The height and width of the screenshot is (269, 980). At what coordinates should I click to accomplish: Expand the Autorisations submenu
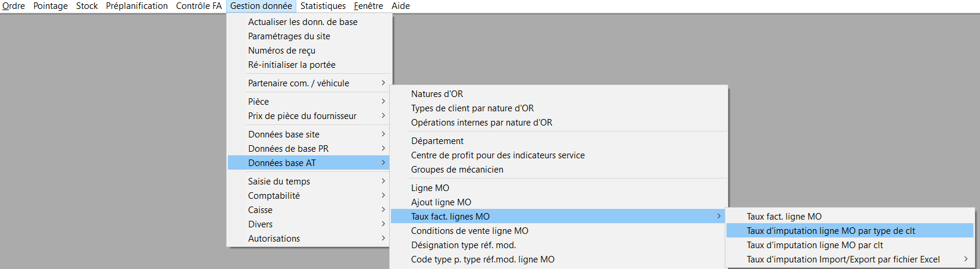(x=309, y=239)
